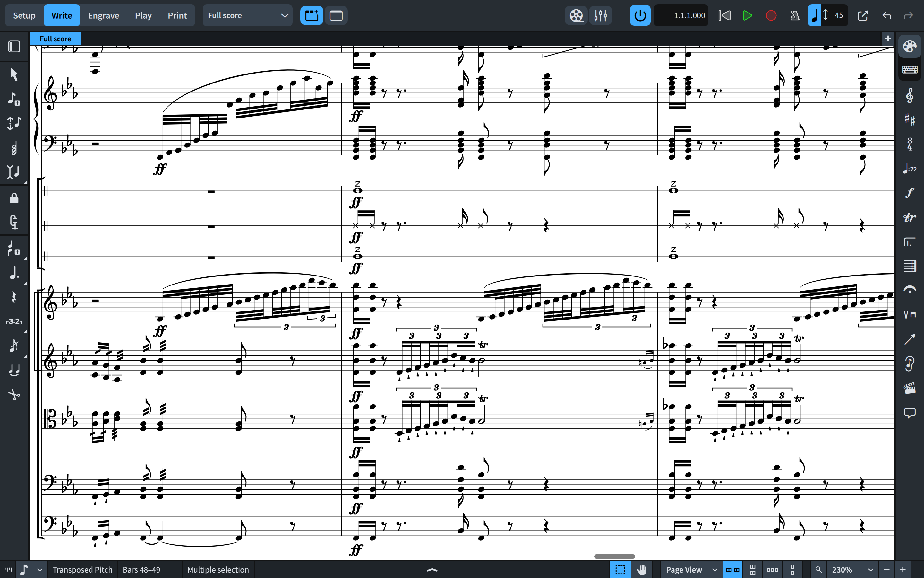Toggle the metronome click
Image resolution: width=924 pixels, height=578 pixels.
pyautogui.click(x=795, y=16)
